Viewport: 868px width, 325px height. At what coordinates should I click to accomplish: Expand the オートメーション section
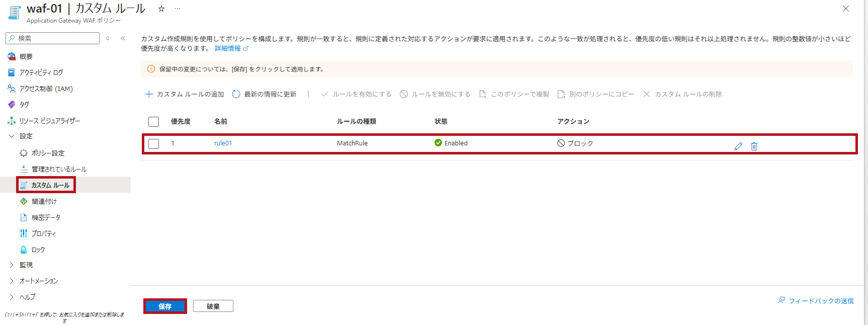[12, 281]
